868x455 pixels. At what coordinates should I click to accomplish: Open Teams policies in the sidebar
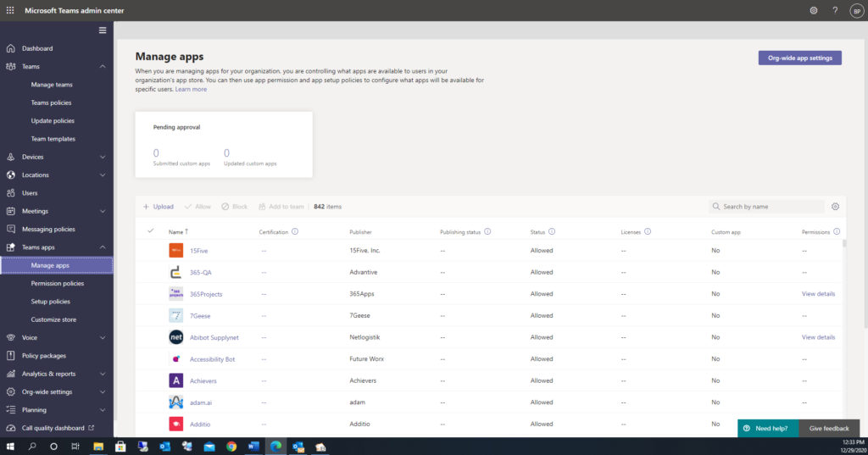pyautogui.click(x=51, y=103)
